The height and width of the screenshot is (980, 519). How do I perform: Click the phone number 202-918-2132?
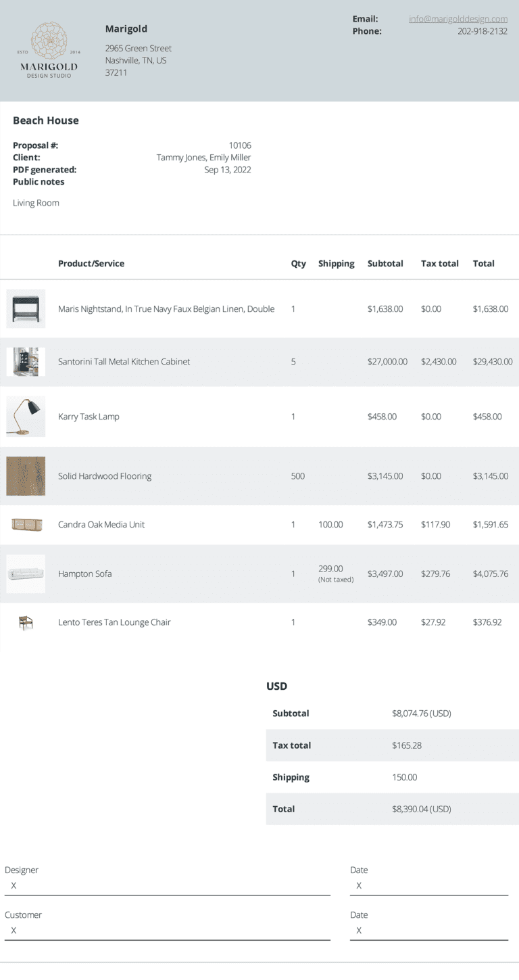[x=482, y=31]
